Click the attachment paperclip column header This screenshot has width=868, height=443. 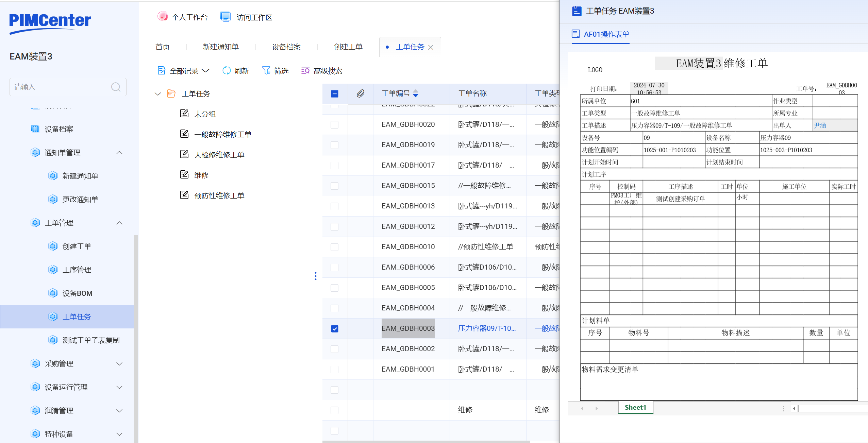361,93
